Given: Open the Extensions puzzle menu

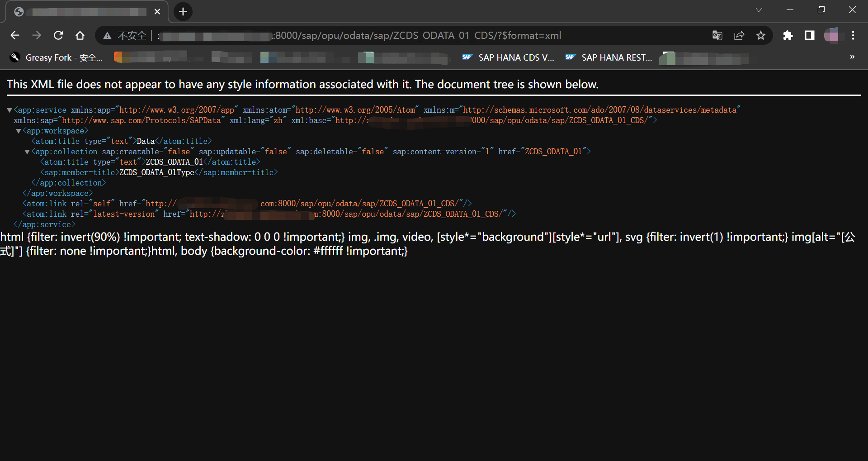Looking at the screenshot, I should (788, 35).
